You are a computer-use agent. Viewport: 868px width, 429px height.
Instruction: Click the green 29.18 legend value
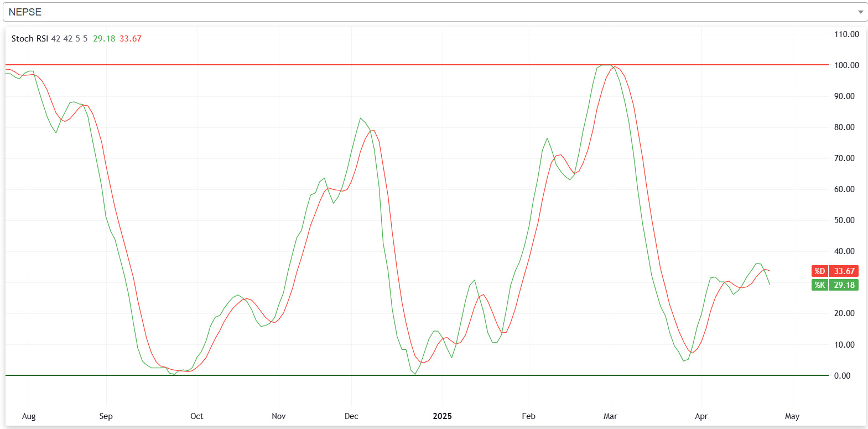[x=104, y=39]
